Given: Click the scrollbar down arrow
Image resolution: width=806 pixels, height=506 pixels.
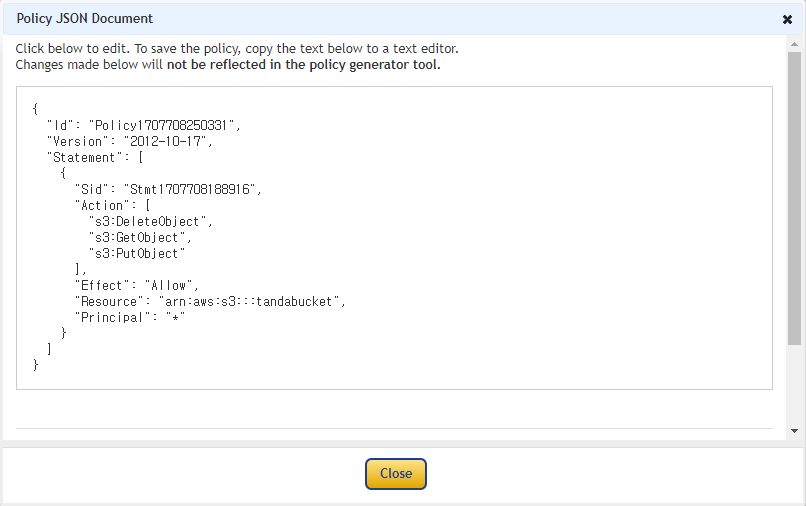Looking at the screenshot, I should 794,431.
